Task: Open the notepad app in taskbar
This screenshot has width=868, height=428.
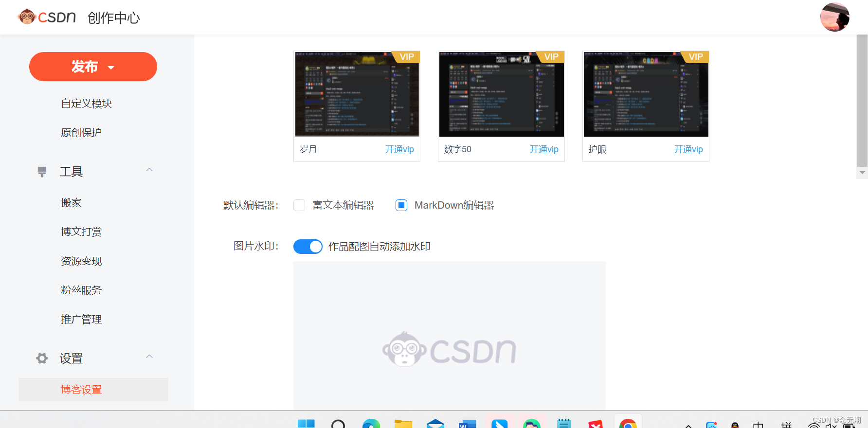Action: tap(564, 423)
